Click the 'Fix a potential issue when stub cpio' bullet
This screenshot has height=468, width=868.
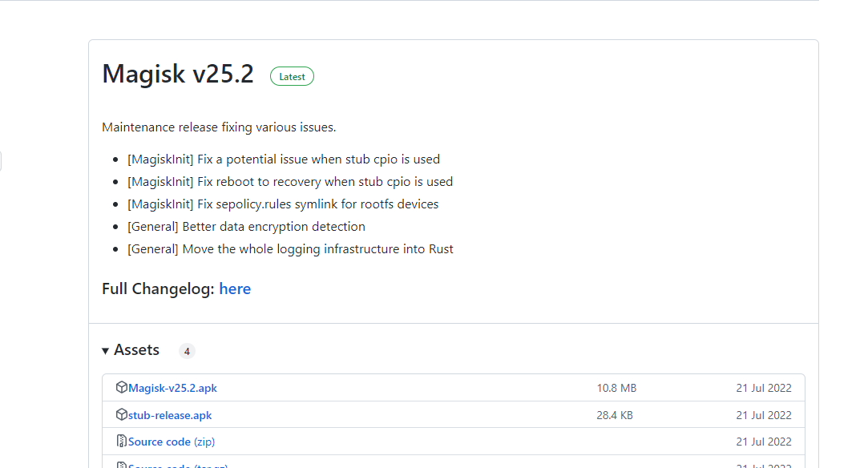[284, 159]
